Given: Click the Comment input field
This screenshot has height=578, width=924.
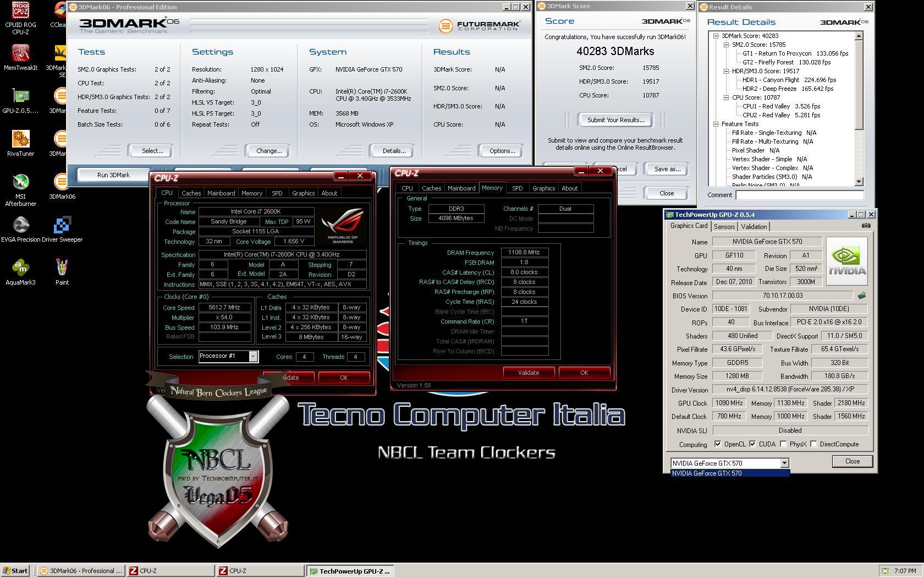Looking at the screenshot, I should (x=800, y=195).
